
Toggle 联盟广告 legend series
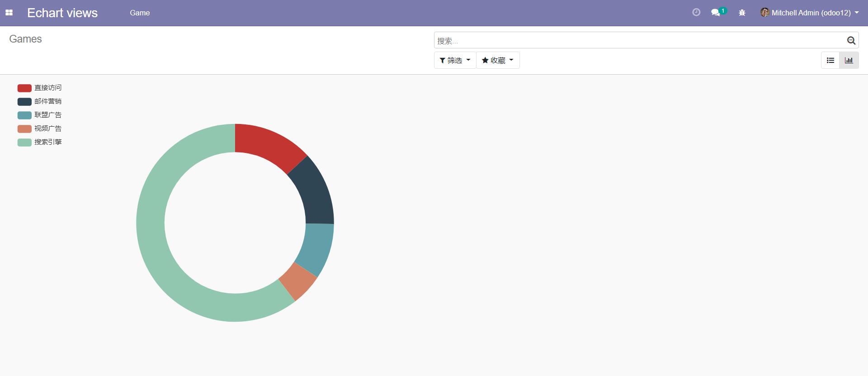[x=39, y=115]
